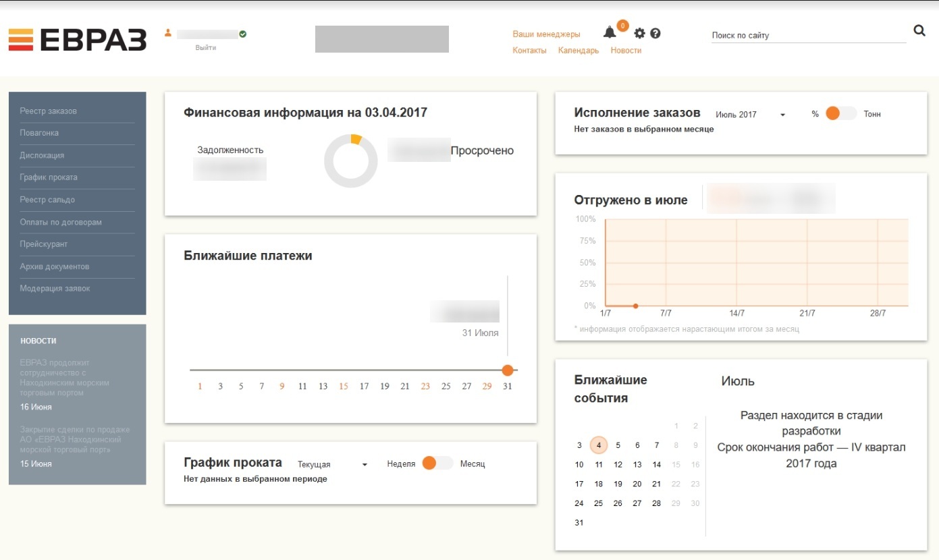Select day 27 in events calendar

637,503
